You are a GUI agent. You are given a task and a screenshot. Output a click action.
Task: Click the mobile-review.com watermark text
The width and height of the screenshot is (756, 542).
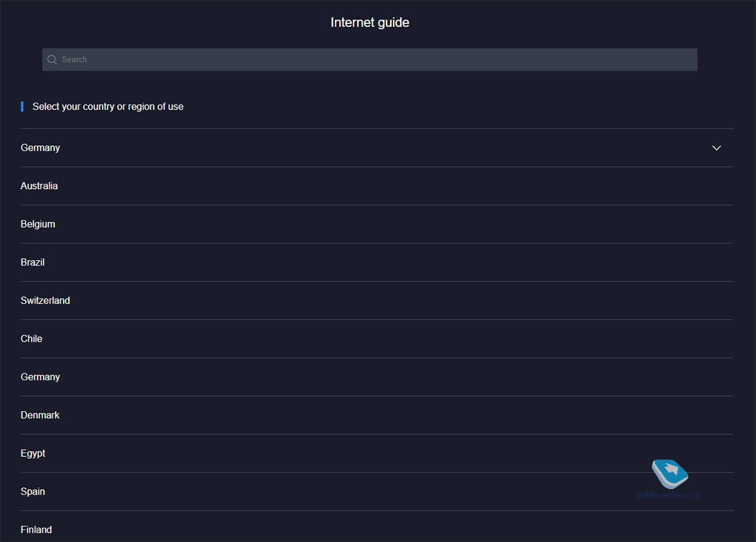click(x=668, y=495)
